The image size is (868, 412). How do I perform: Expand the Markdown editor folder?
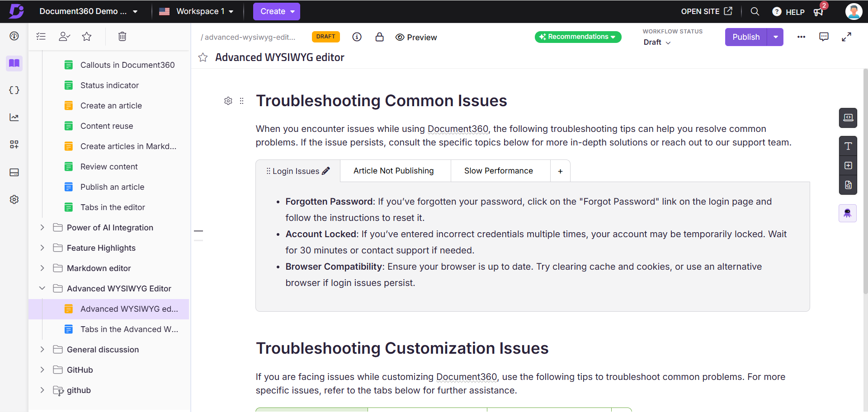coord(42,268)
